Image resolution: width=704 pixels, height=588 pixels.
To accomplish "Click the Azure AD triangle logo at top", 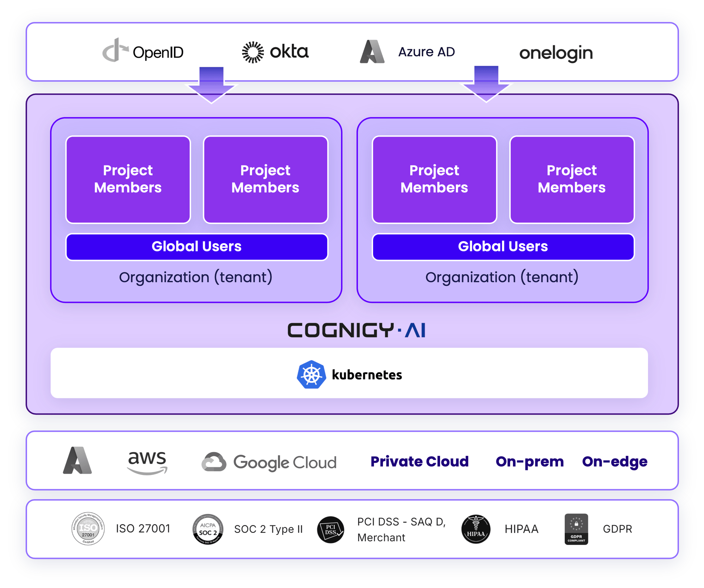I will (372, 51).
